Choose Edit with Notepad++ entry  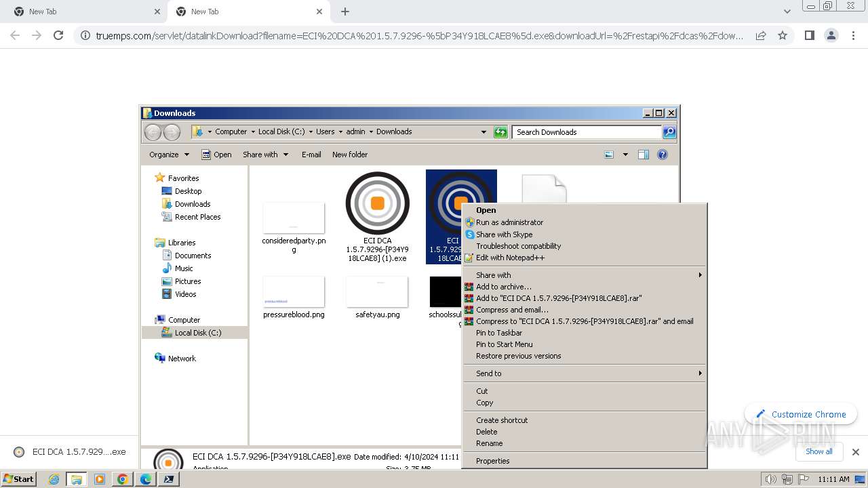coord(510,258)
